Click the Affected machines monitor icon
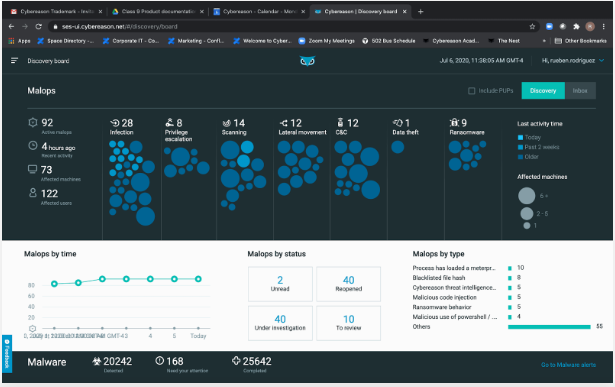The image size is (615, 387). (x=33, y=169)
